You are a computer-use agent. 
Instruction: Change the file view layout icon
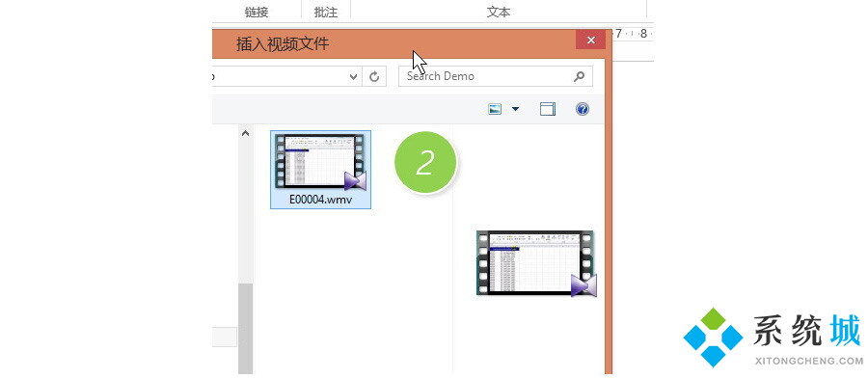pos(495,109)
